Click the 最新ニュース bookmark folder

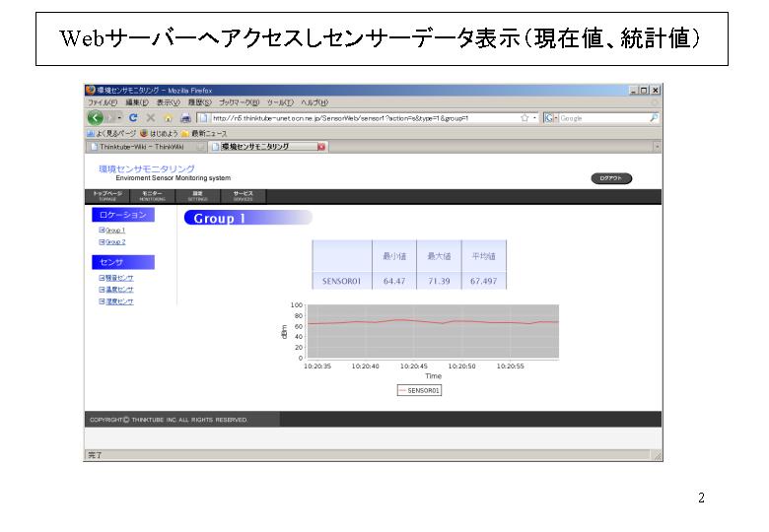207,132
